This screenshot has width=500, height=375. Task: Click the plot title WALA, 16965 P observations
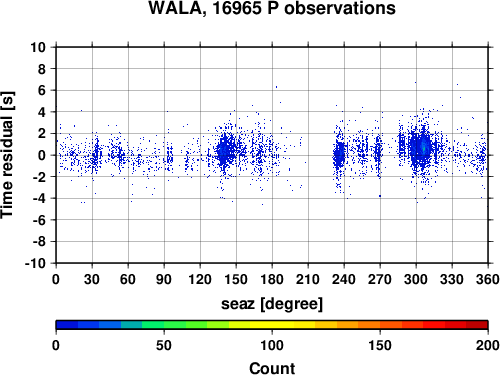(x=272, y=8)
